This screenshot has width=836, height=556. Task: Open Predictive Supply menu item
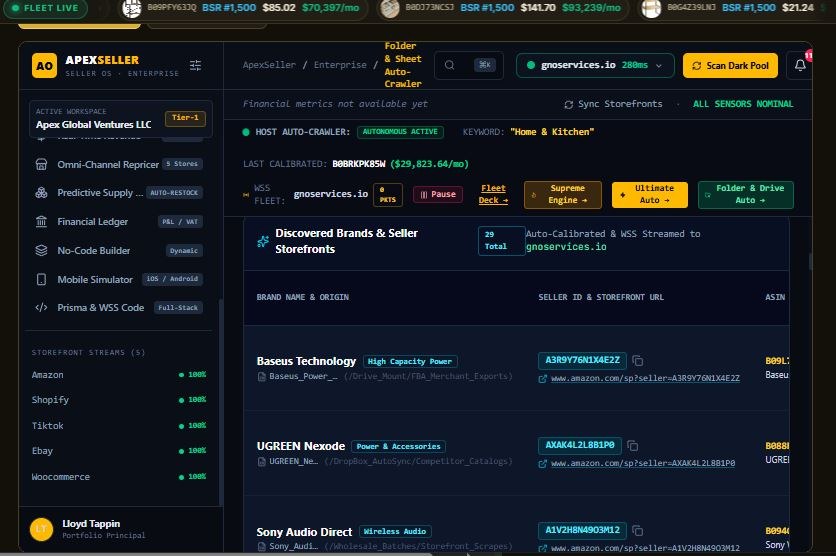click(x=119, y=192)
